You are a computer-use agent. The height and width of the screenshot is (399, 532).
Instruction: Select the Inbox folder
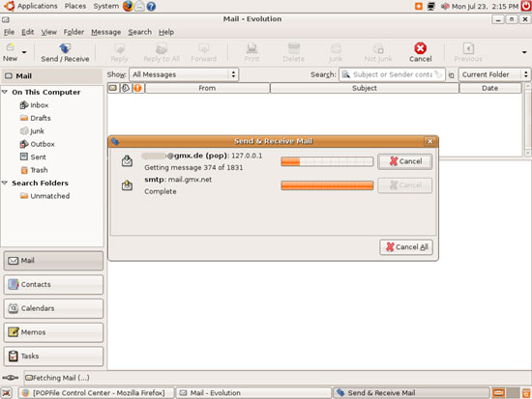34,105
